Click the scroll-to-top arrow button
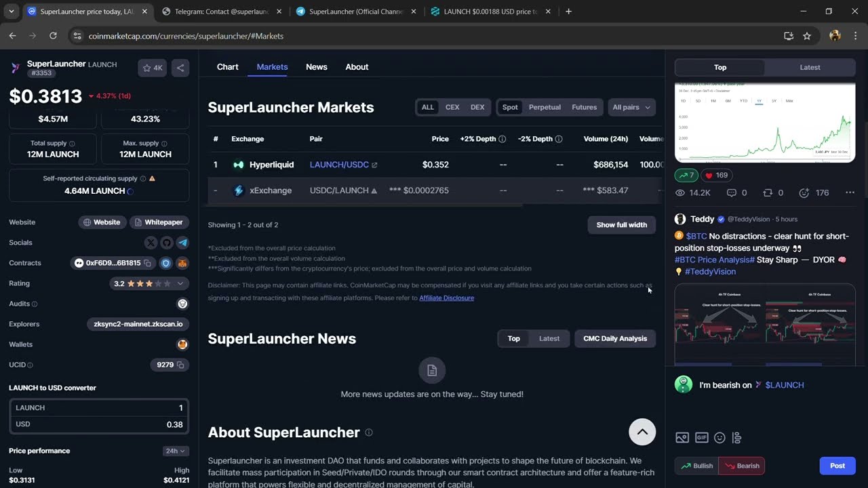Screen dimensions: 868x488 pyautogui.click(x=642, y=432)
